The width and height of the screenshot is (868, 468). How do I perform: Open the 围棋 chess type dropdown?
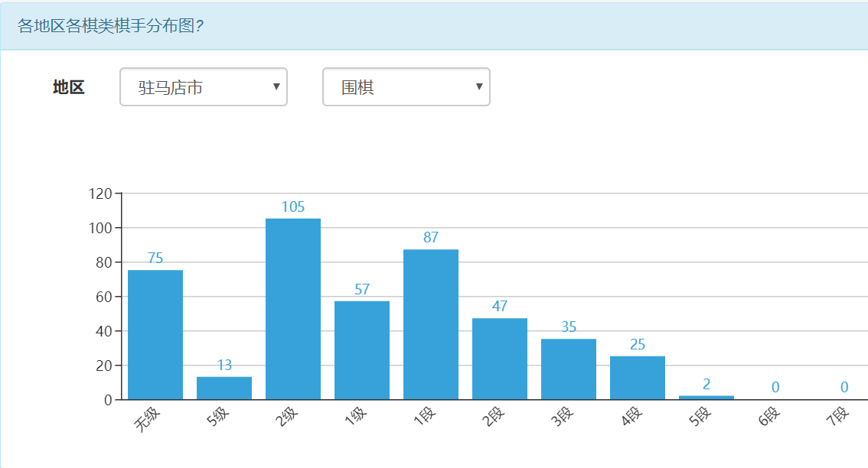tap(406, 87)
